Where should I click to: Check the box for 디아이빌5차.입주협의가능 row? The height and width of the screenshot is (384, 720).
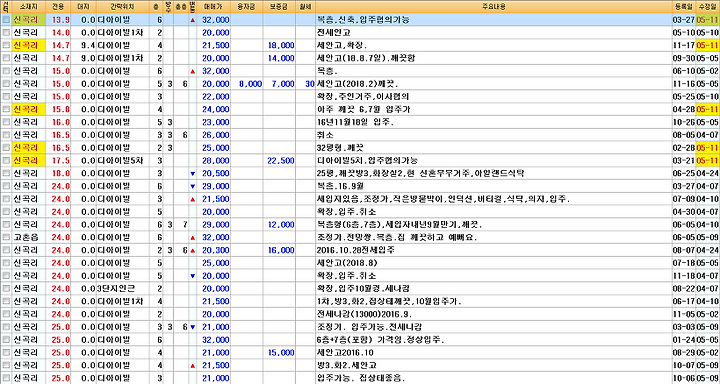pos(6,161)
